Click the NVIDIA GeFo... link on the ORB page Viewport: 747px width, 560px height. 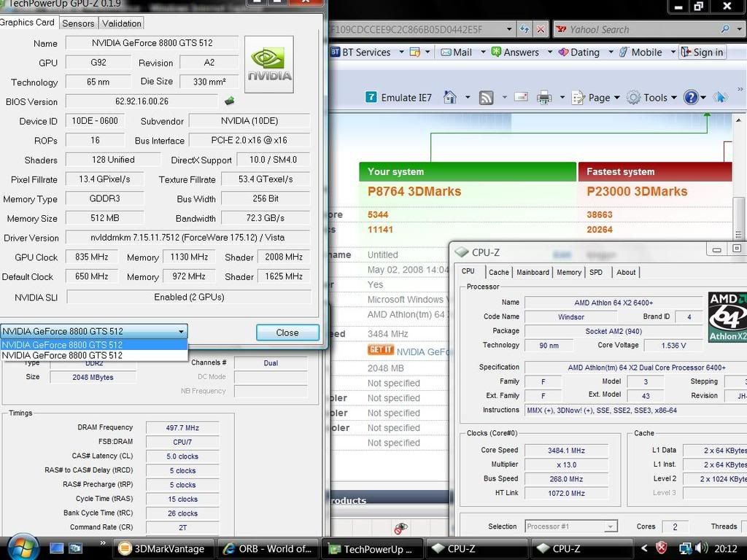pos(422,351)
